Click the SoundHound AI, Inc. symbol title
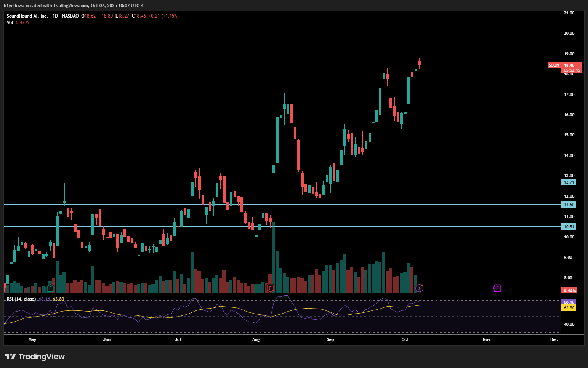The width and height of the screenshot is (588, 368). coord(27,16)
